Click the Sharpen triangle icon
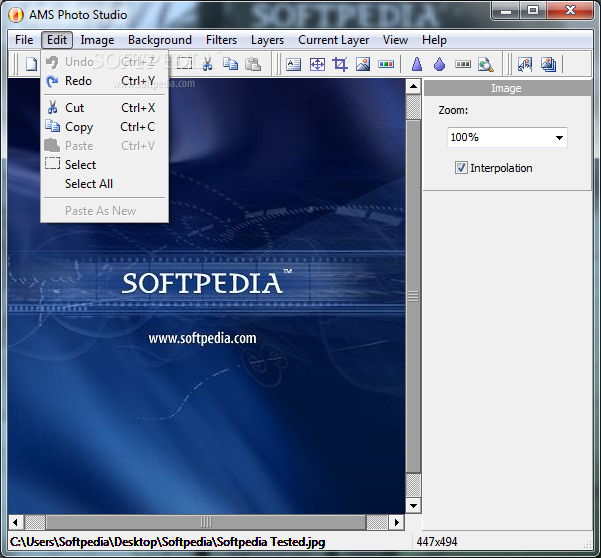This screenshot has height=558, width=601. tap(417, 64)
